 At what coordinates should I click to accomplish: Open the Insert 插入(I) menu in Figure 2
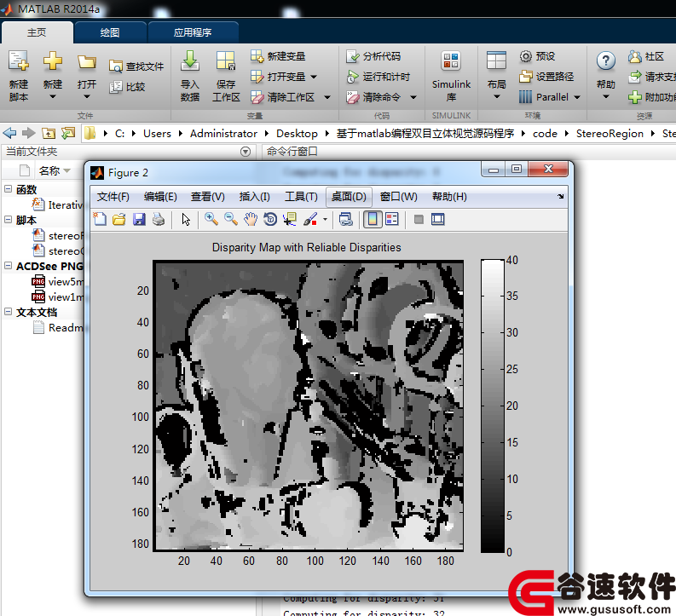coord(254,197)
